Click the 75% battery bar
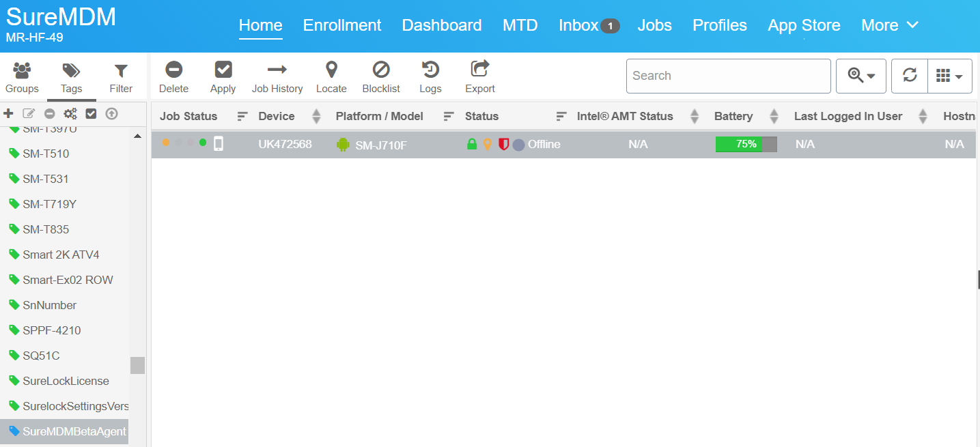Image resolution: width=980 pixels, height=447 pixels. pos(746,144)
